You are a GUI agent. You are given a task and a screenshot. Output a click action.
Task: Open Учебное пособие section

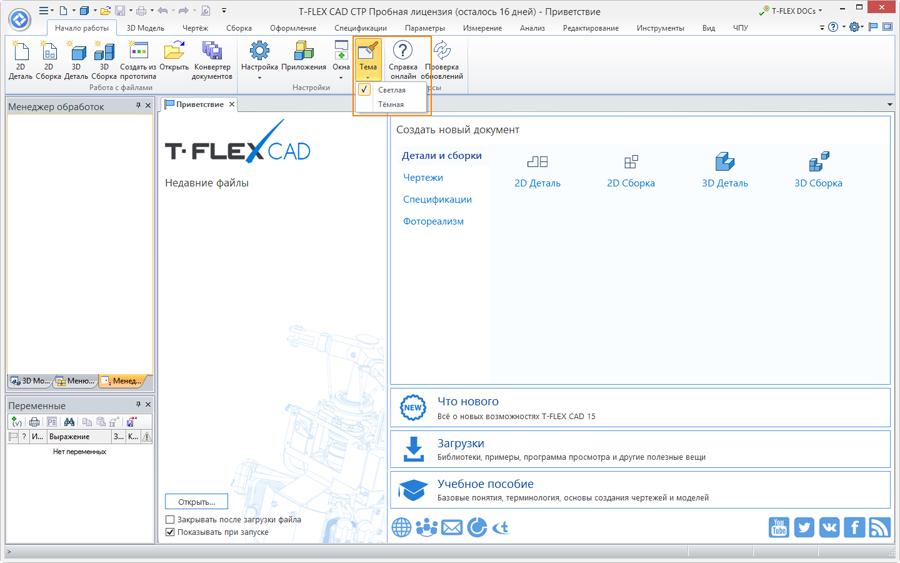click(641, 490)
